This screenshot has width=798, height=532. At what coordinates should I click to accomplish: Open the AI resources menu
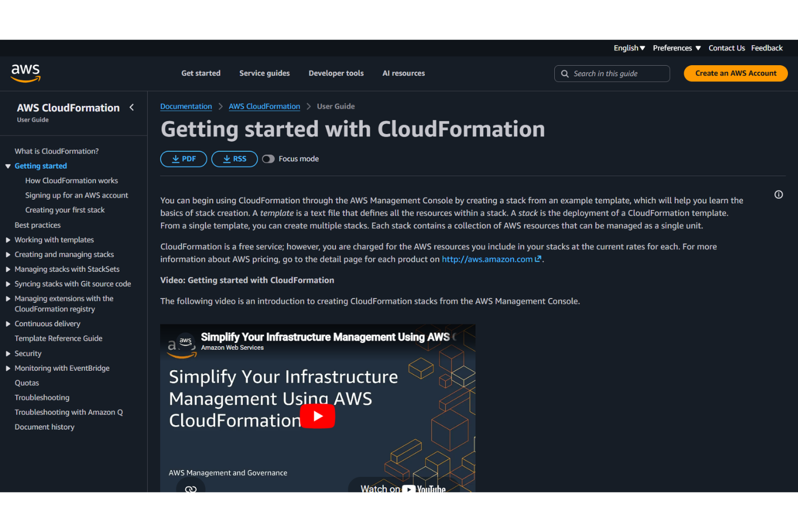(403, 73)
